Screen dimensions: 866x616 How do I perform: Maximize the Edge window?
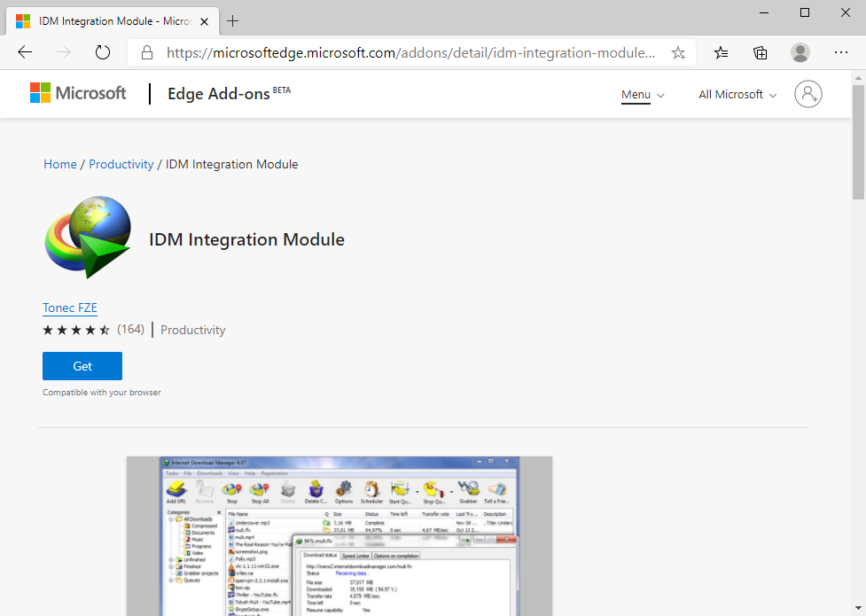805,12
